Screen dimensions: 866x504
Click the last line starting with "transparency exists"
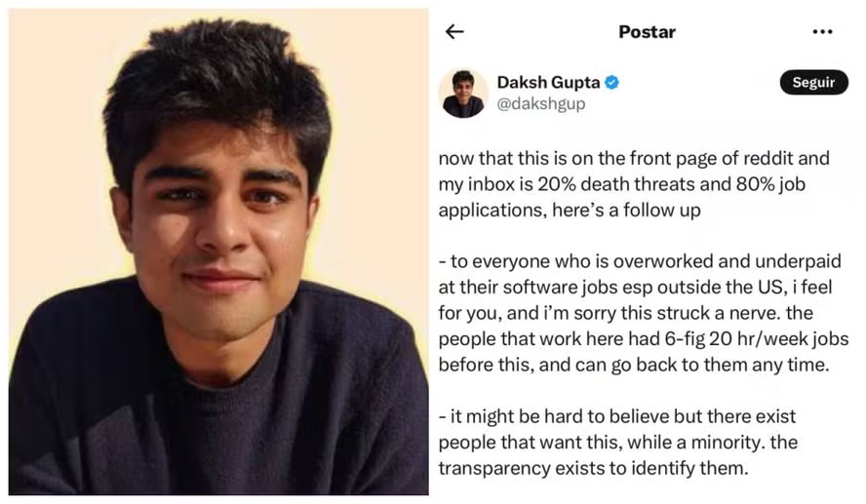(x=593, y=467)
